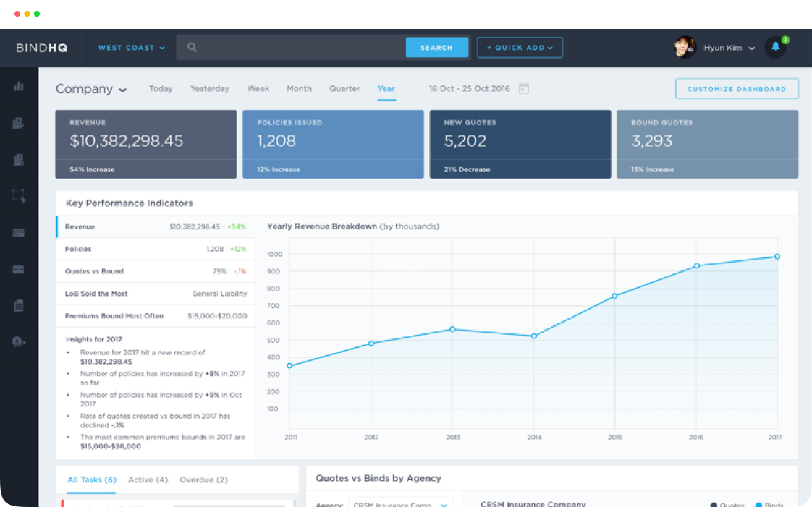
Task: Select Premiums Bound Most Often row
Action: tap(156, 315)
